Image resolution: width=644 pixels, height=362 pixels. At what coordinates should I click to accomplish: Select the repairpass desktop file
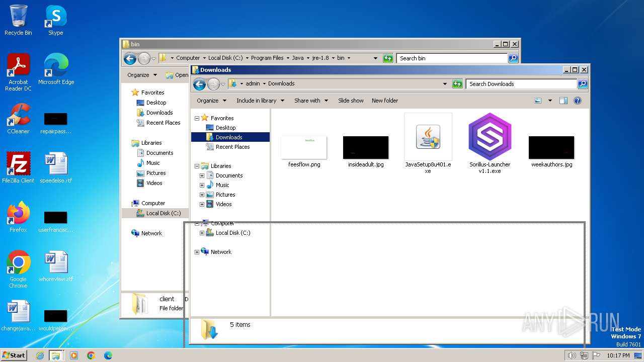pos(55,124)
